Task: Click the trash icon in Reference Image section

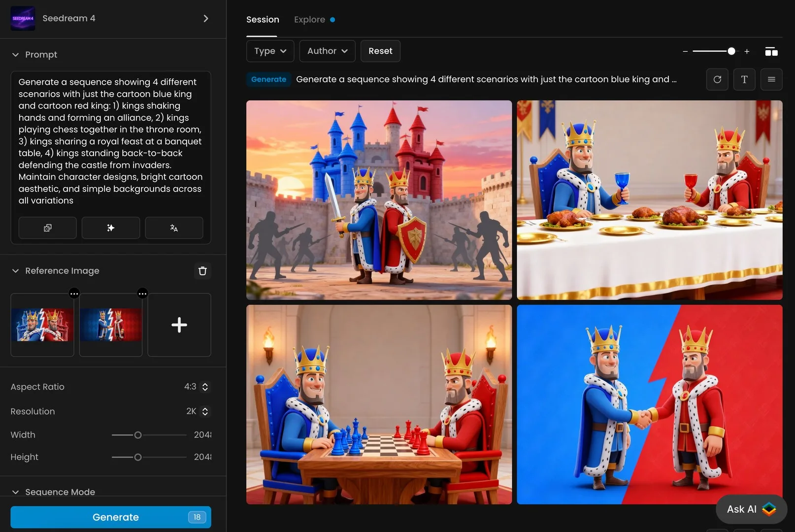Action: (202, 271)
